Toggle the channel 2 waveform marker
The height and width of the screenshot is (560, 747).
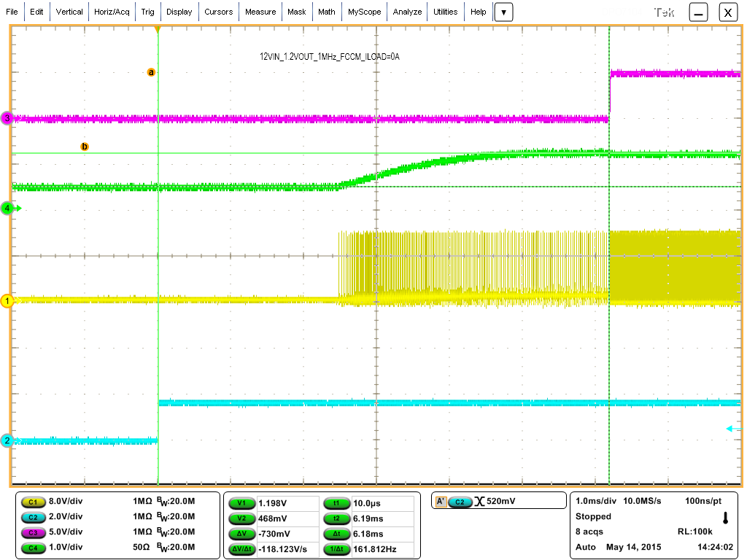pyautogui.click(x=7, y=440)
